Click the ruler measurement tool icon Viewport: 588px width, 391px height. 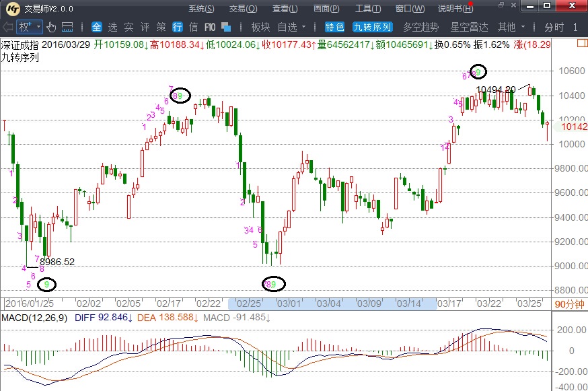coord(67,27)
